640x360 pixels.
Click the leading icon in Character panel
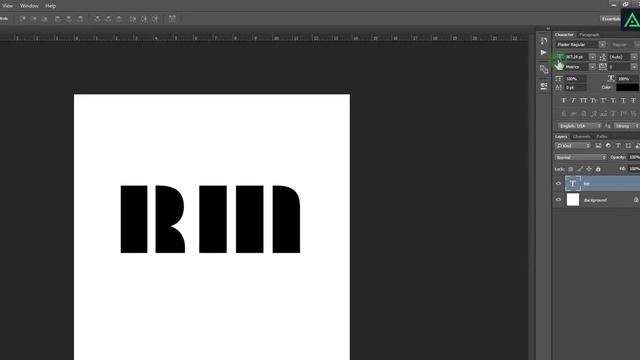pyautogui.click(x=603, y=57)
